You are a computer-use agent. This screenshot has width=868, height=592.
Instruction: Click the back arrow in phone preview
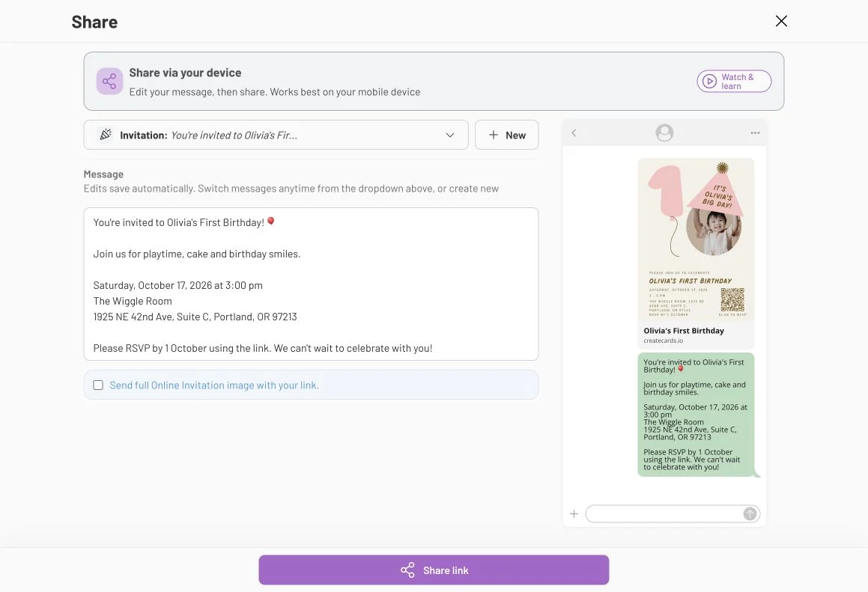pos(574,132)
